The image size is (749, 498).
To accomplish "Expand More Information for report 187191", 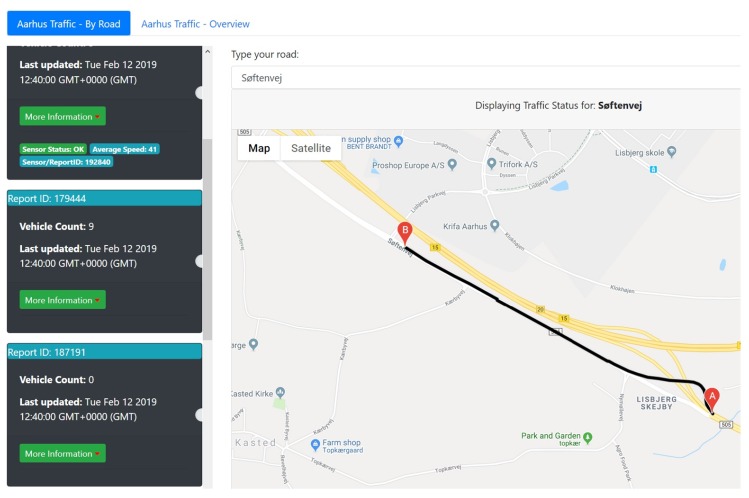I will [62, 453].
